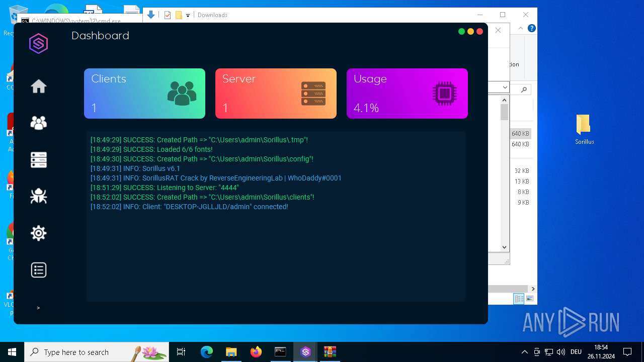Open the clock and date 18:54
Viewport: 644px width, 362px height.
point(601,352)
